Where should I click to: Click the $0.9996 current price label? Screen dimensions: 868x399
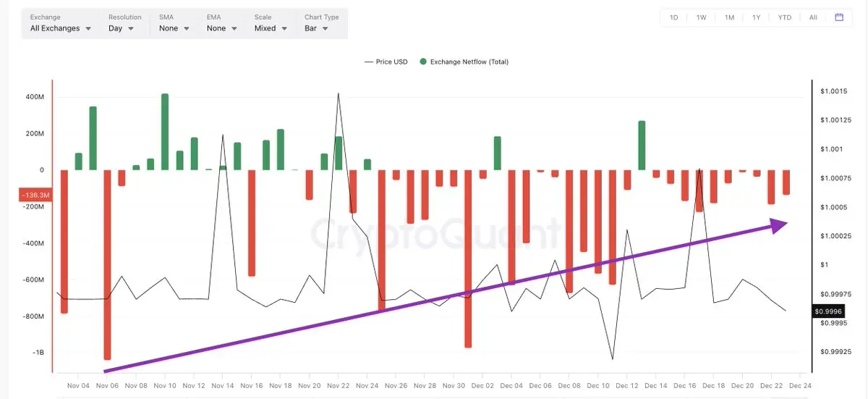point(829,311)
